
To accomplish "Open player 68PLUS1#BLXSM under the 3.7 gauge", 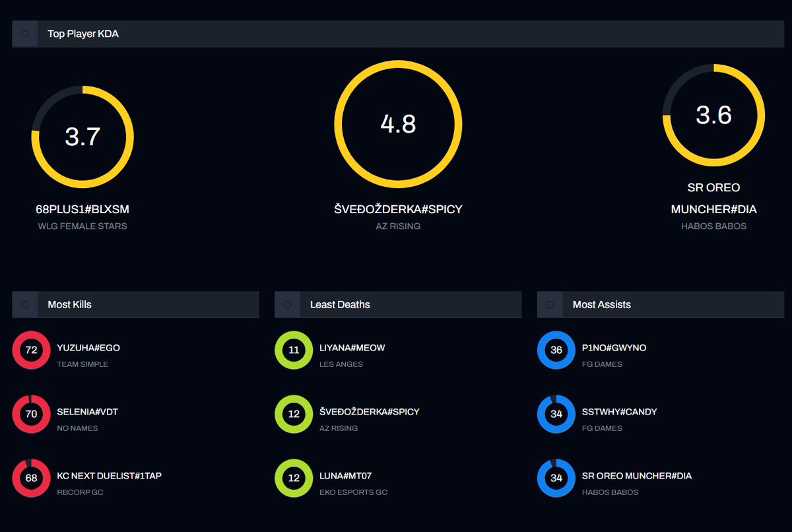I will [82, 209].
